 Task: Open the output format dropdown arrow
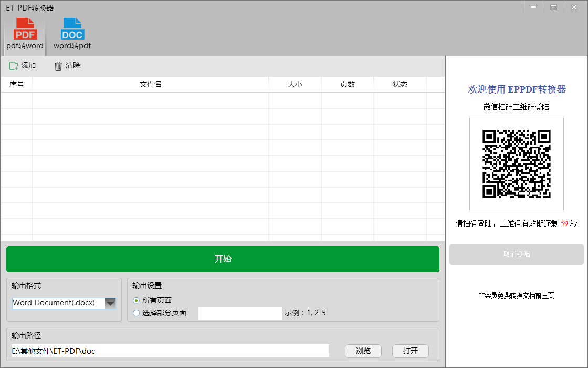click(110, 303)
